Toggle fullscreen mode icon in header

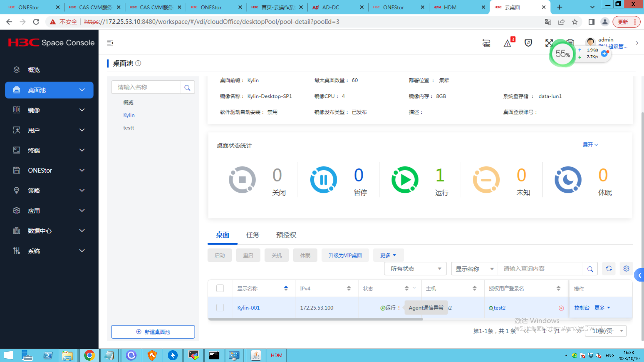coord(549,43)
